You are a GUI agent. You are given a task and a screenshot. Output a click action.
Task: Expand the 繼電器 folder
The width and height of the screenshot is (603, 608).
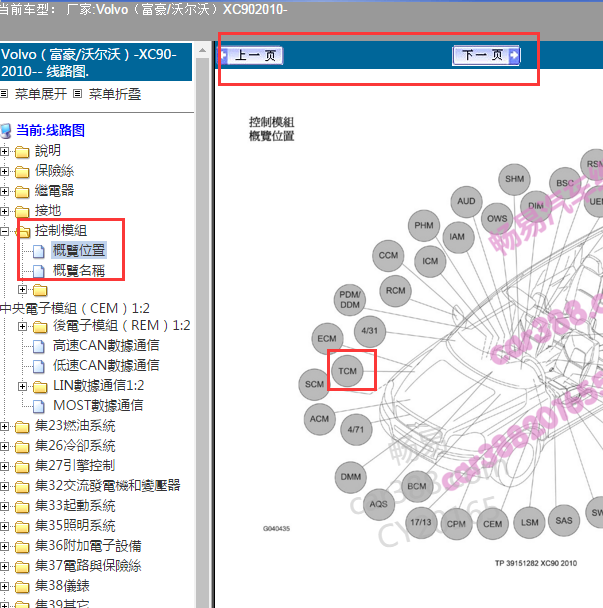coord(5,191)
